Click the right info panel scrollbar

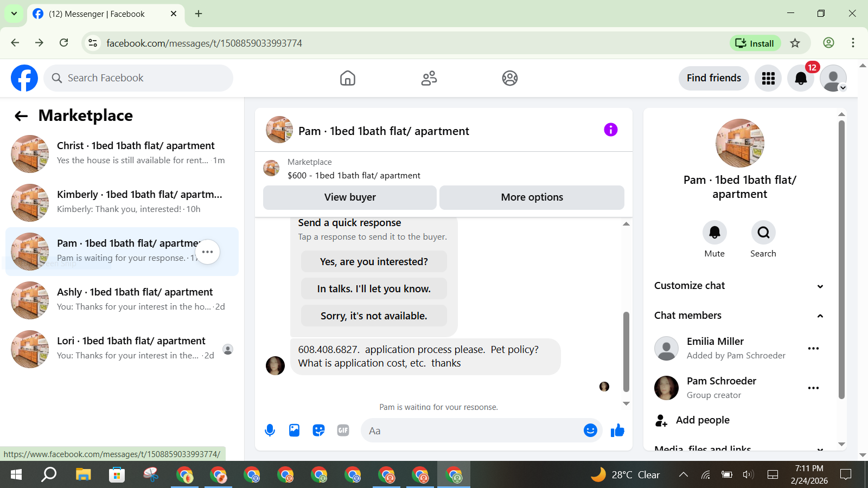[841, 259]
